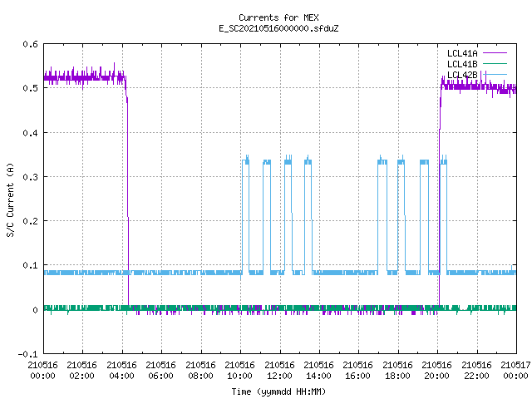Click the blue line sample beside LCL42B
Screen dimensions: 532x399
(x=495, y=74)
